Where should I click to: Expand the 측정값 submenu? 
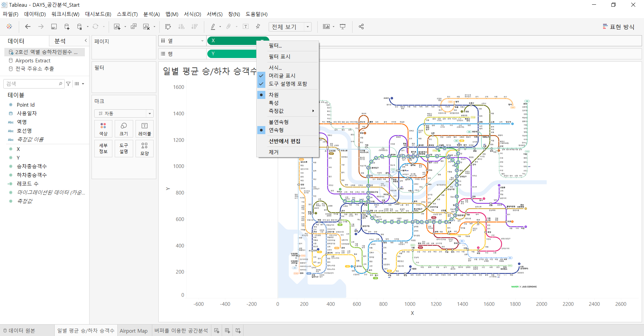[287, 111]
